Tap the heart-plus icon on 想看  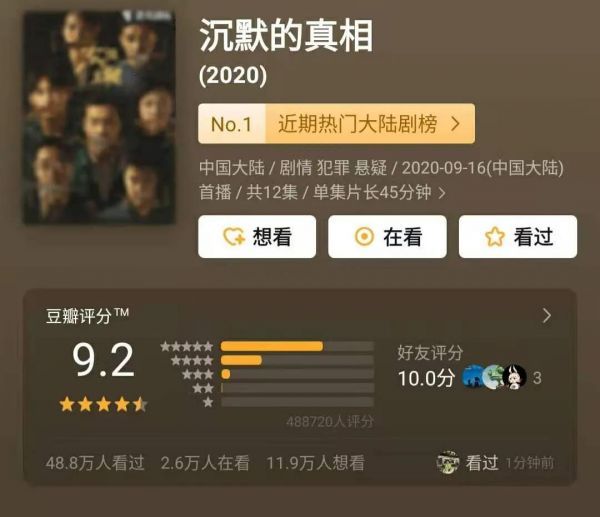click(x=234, y=236)
